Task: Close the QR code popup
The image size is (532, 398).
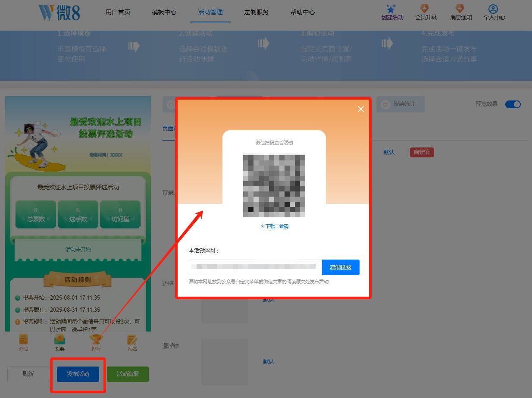Action: 361,109
